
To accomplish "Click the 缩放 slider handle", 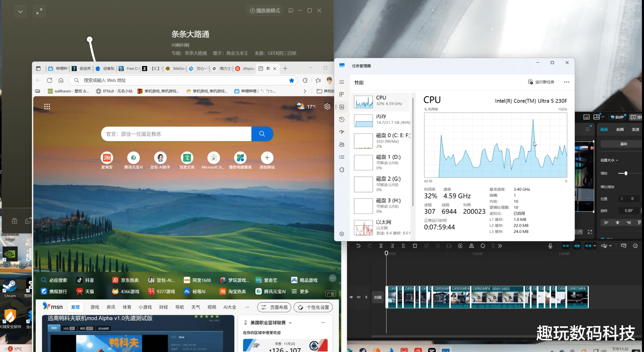I will click(x=626, y=173).
